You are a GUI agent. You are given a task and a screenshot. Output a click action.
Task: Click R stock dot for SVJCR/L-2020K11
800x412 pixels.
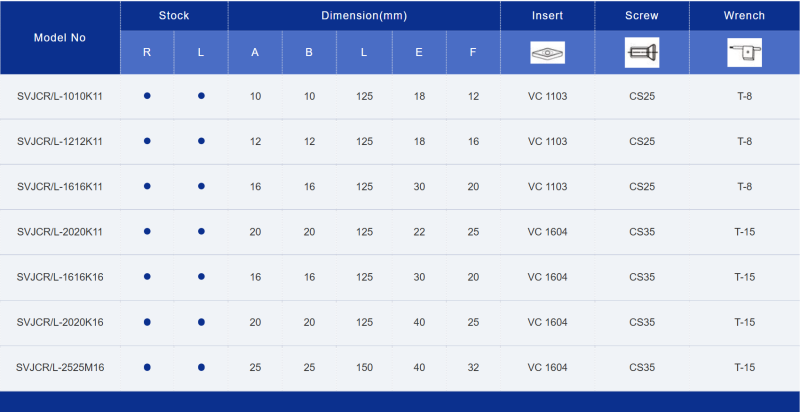[x=147, y=231]
